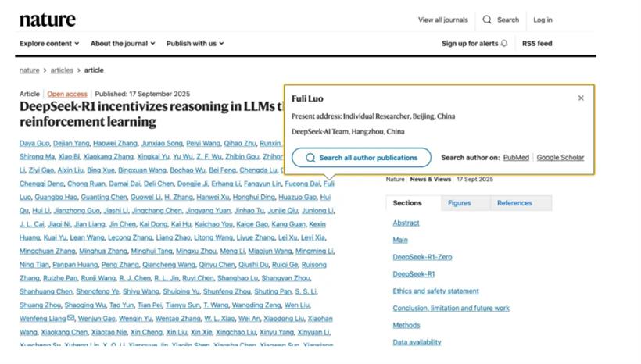
Task: Click author Shirong Ma
Action: pos(37,157)
